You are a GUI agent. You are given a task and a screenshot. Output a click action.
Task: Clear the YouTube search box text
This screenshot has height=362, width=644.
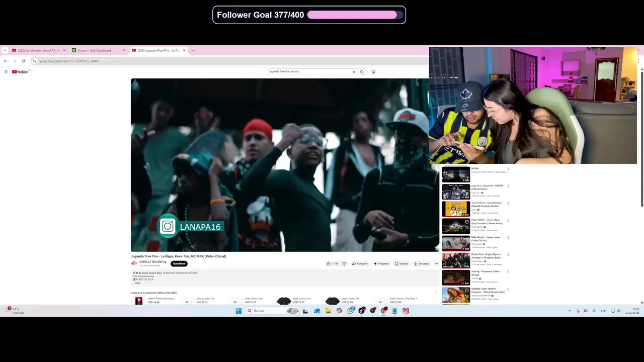[354, 71]
